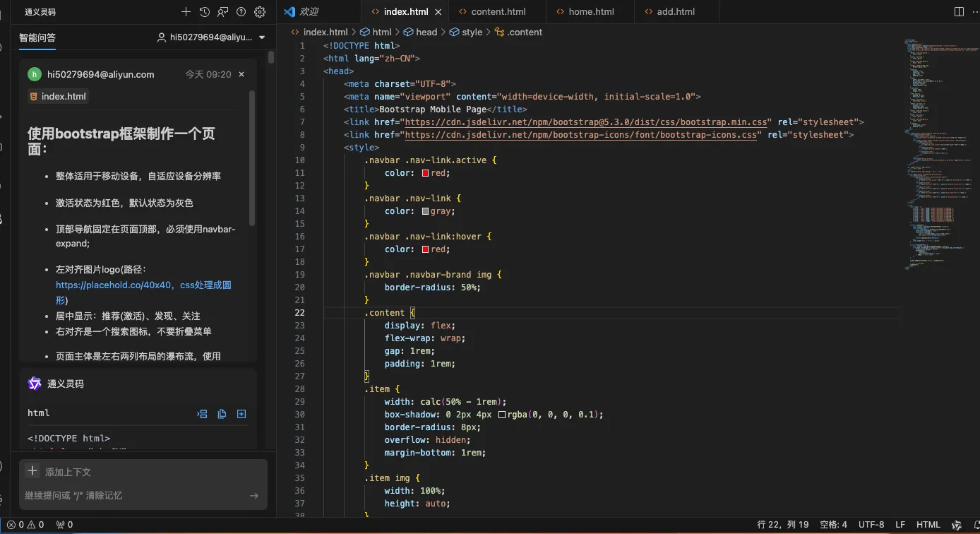Click the head breadcrumb segment
Image resolution: width=980 pixels, height=534 pixels.
421,32
